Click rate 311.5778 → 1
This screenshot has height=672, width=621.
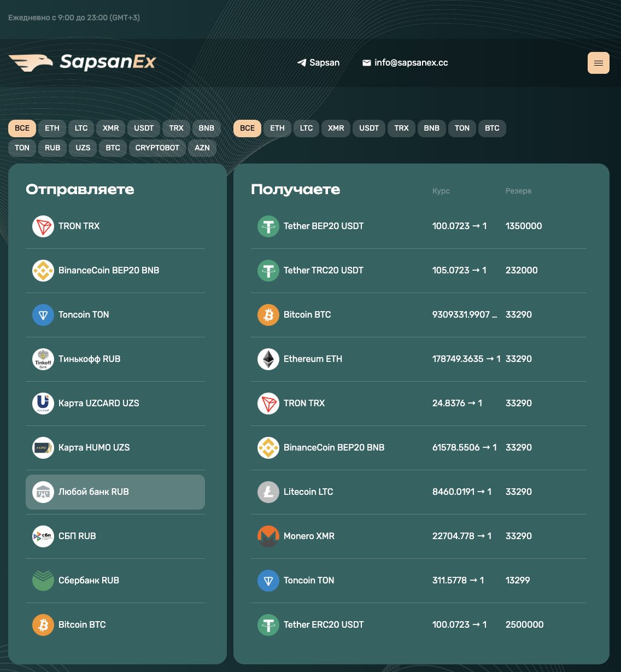pos(458,581)
